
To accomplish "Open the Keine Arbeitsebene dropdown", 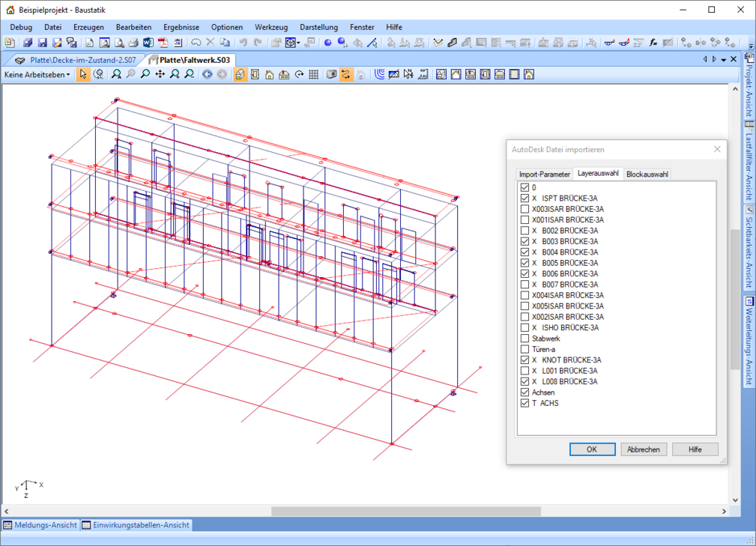I will click(x=37, y=74).
